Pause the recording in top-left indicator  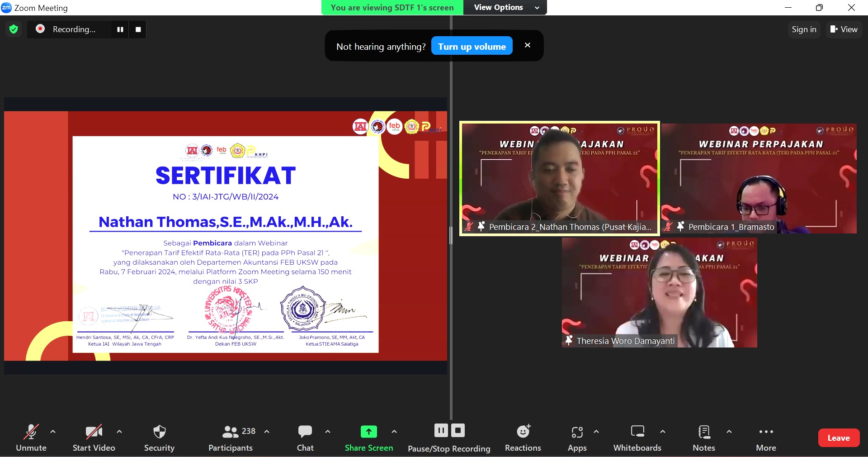[x=120, y=29]
